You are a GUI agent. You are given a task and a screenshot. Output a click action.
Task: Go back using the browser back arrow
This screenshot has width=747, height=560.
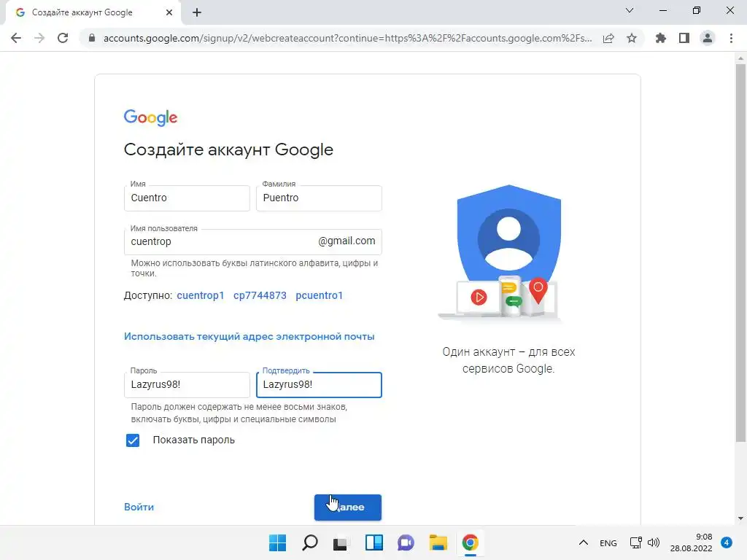[16, 38]
